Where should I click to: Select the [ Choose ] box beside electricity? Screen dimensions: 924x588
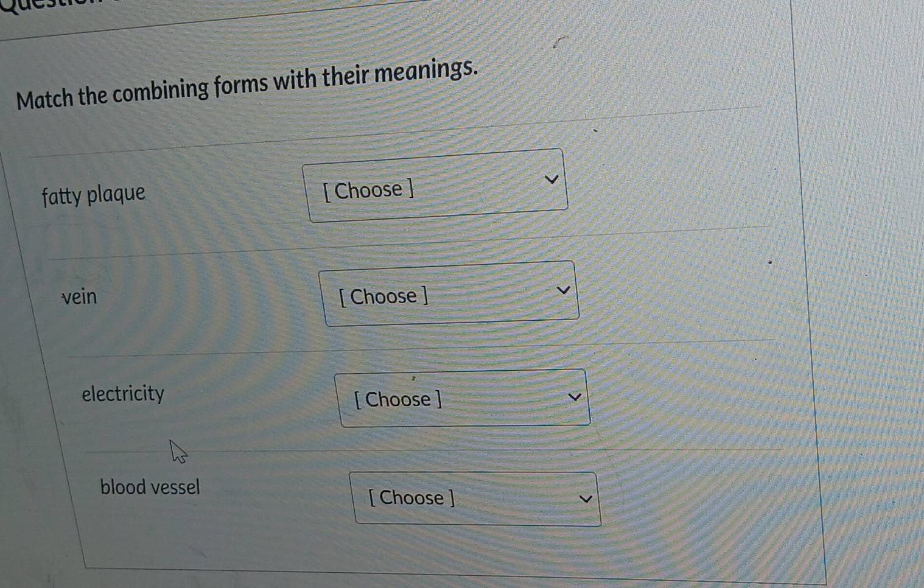pos(463,397)
